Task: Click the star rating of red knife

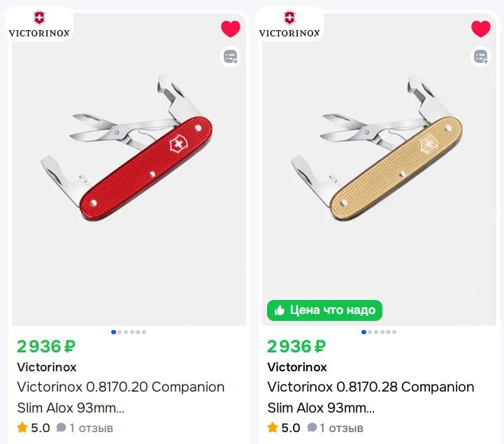Action: click(33, 428)
